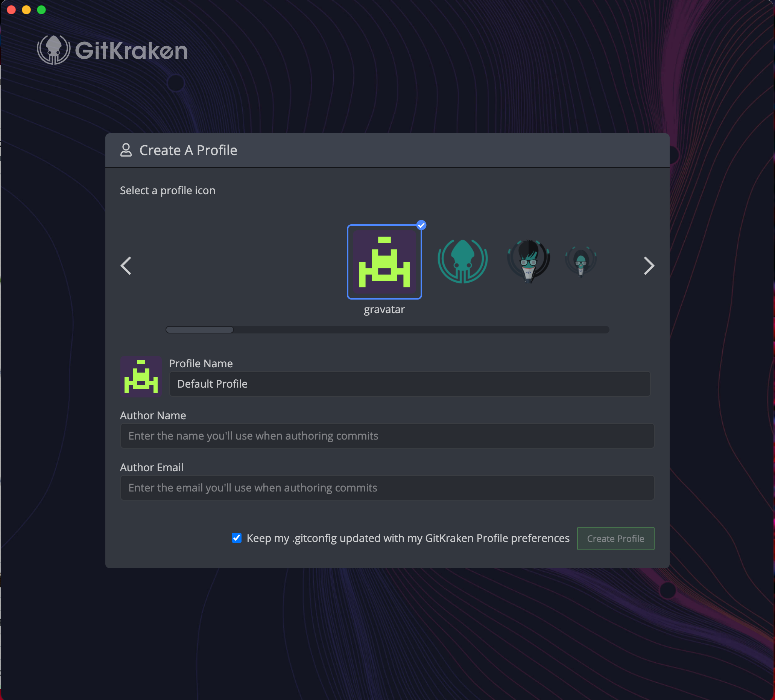
Task: Minimize the window with the yellow button
Action: pos(26,10)
